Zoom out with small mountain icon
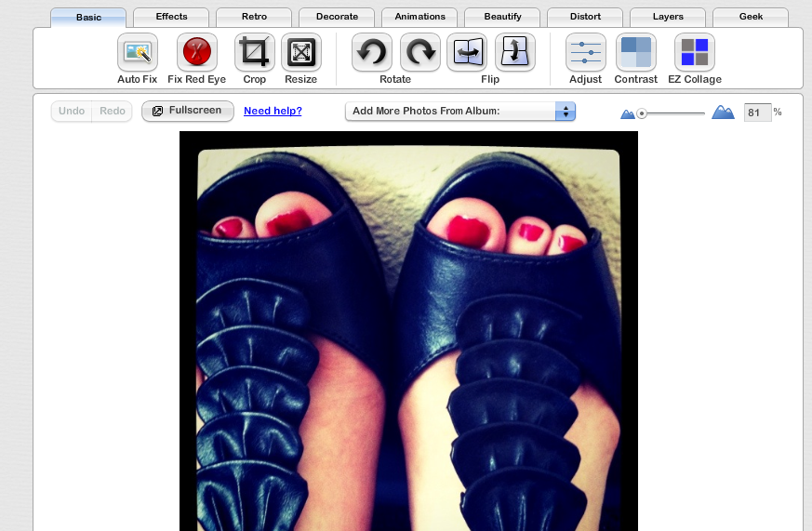Viewport: 812px width, 531px height. point(628,113)
